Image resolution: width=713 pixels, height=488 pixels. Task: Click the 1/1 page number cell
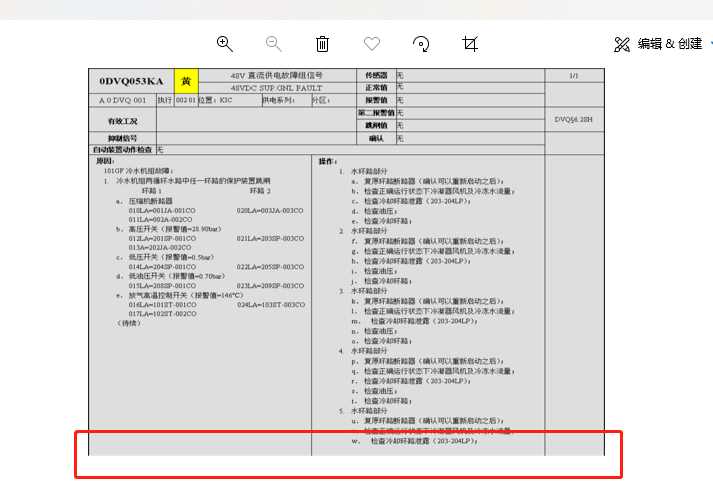point(574,76)
